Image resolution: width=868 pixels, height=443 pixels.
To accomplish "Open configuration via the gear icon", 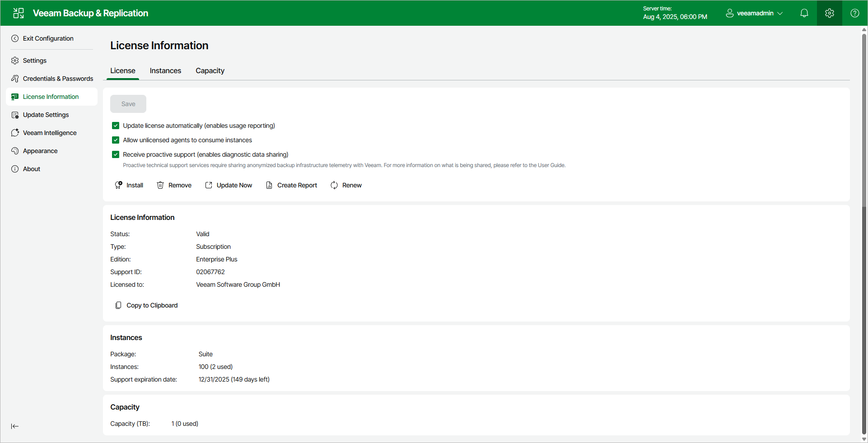I will tap(830, 13).
